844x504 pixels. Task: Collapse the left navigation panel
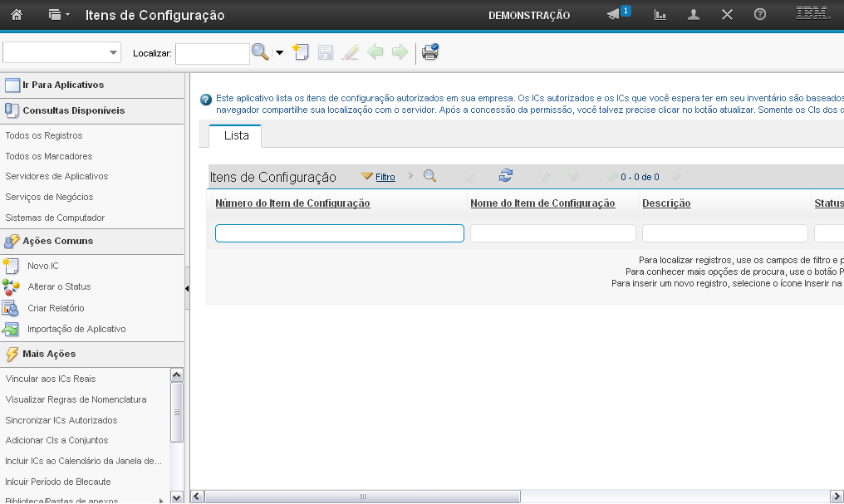187,288
